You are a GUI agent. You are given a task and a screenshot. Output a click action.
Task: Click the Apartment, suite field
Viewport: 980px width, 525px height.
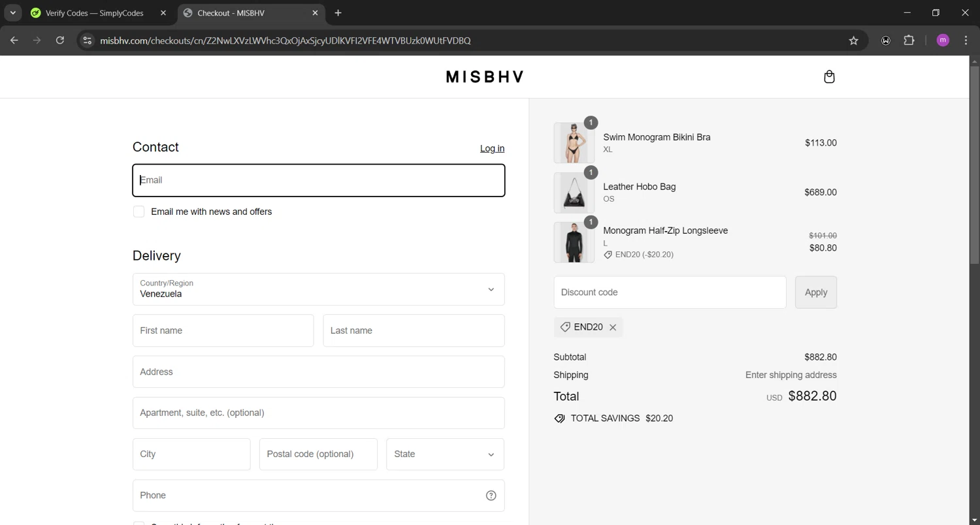point(318,413)
